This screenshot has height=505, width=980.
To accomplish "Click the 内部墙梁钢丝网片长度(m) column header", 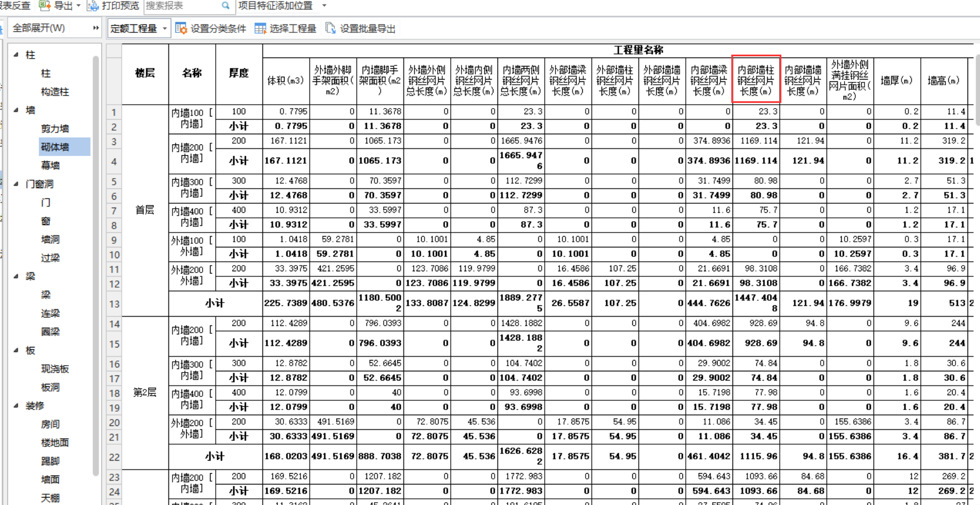I will (709, 80).
